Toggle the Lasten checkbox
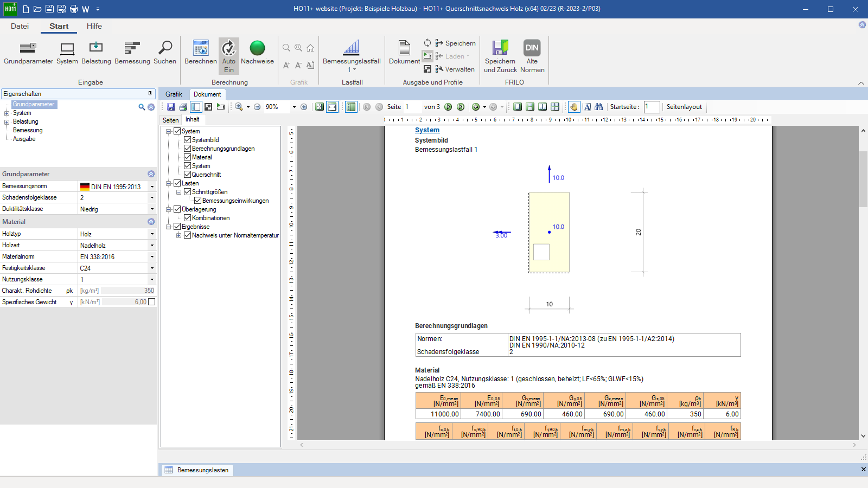This screenshot has height=488, width=868. (x=177, y=183)
